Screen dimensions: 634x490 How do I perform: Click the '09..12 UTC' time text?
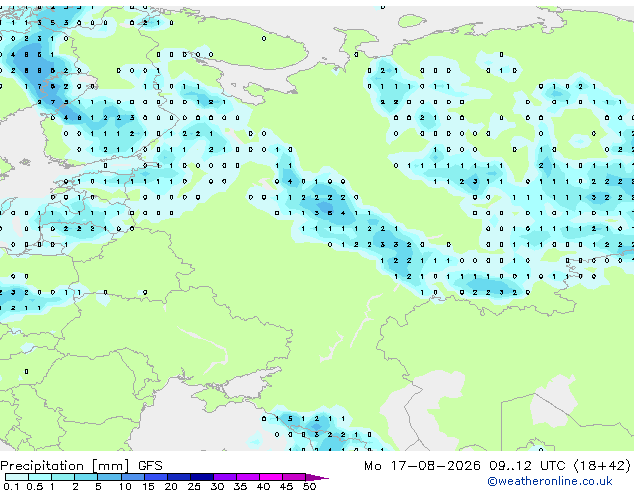point(527,466)
